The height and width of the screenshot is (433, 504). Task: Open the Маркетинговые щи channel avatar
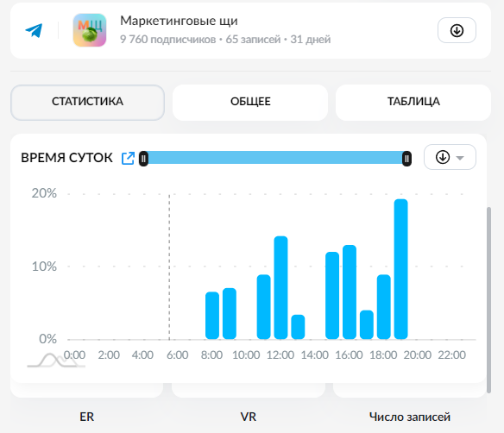(90, 30)
